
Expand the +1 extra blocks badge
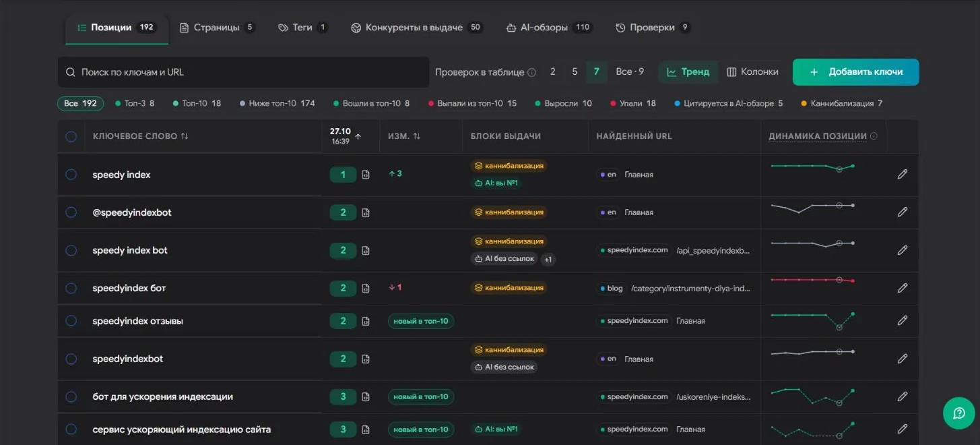[548, 259]
